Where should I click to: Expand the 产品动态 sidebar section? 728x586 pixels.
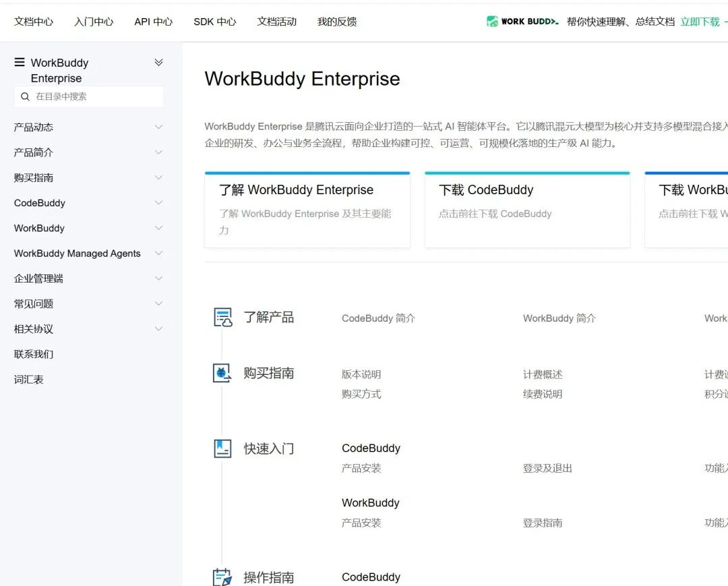[x=159, y=127]
